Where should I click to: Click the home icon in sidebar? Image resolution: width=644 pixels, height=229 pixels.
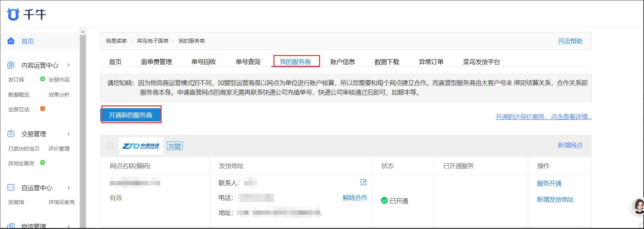click(11, 41)
